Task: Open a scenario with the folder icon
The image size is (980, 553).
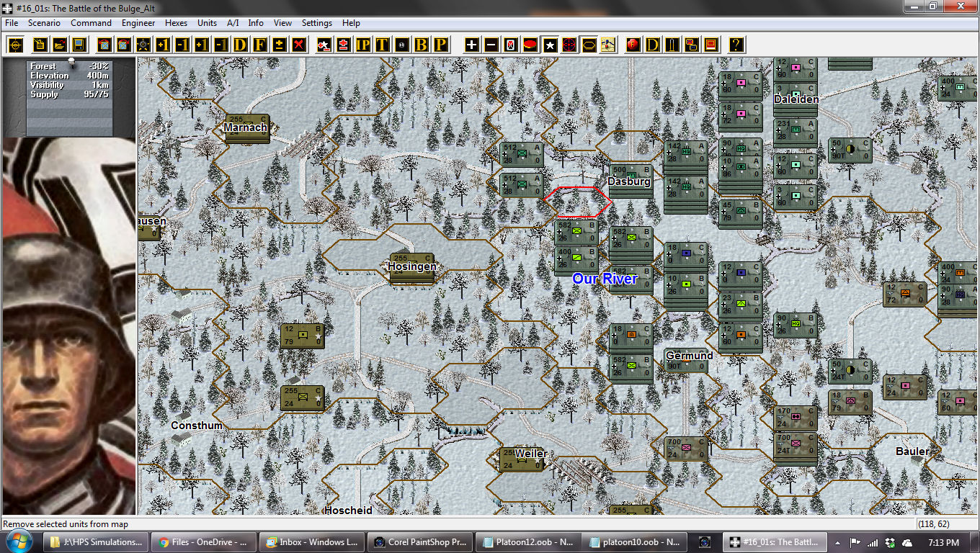Action: (x=60, y=45)
